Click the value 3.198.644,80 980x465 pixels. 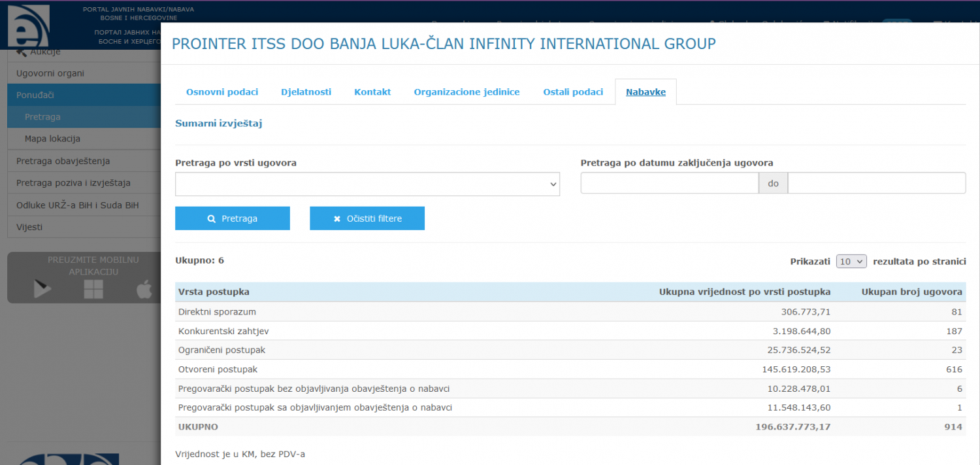(x=802, y=331)
